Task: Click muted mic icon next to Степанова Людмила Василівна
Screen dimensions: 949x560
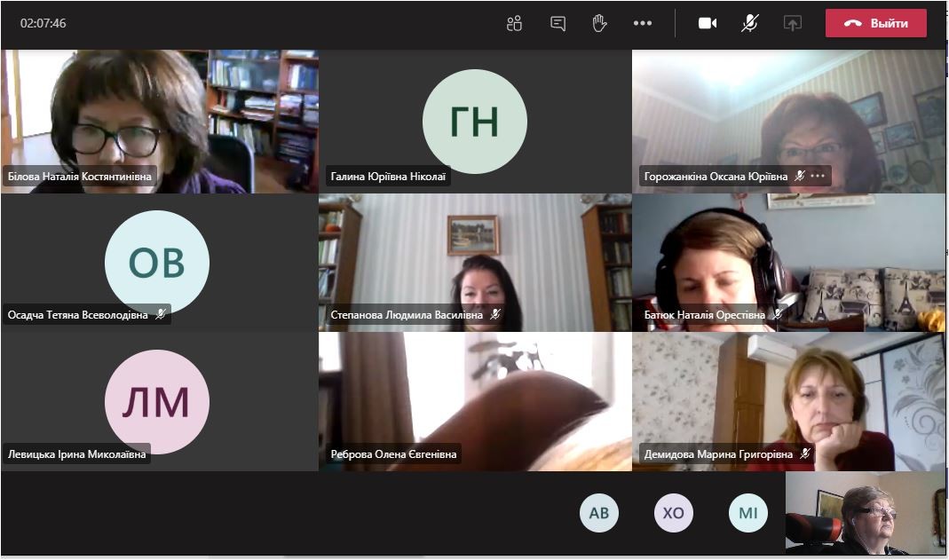Action: pyautogui.click(x=495, y=314)
